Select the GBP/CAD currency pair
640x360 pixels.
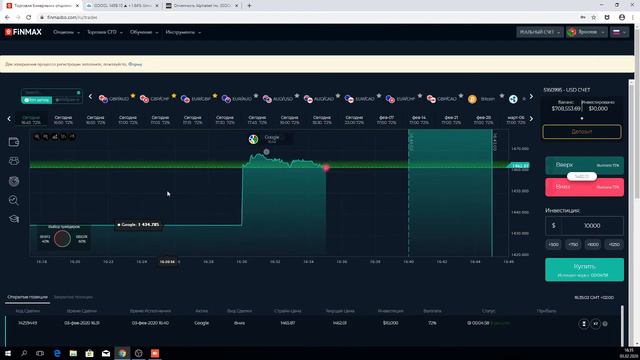coord(442,99)
